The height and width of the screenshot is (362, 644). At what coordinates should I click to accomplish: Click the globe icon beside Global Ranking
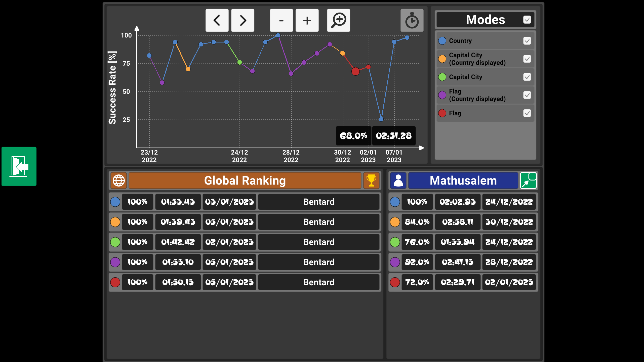[118, 180]
